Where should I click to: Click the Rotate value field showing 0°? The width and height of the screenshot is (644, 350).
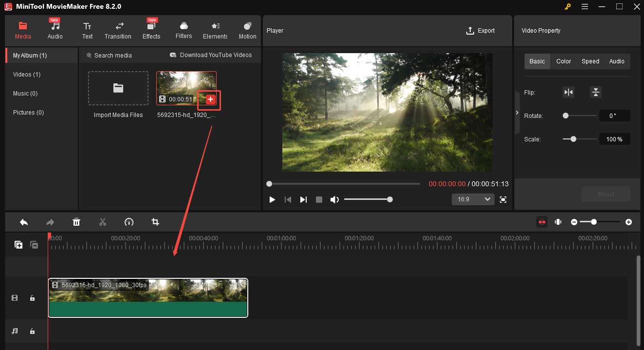pyautogui.click(x=614, y=116)
